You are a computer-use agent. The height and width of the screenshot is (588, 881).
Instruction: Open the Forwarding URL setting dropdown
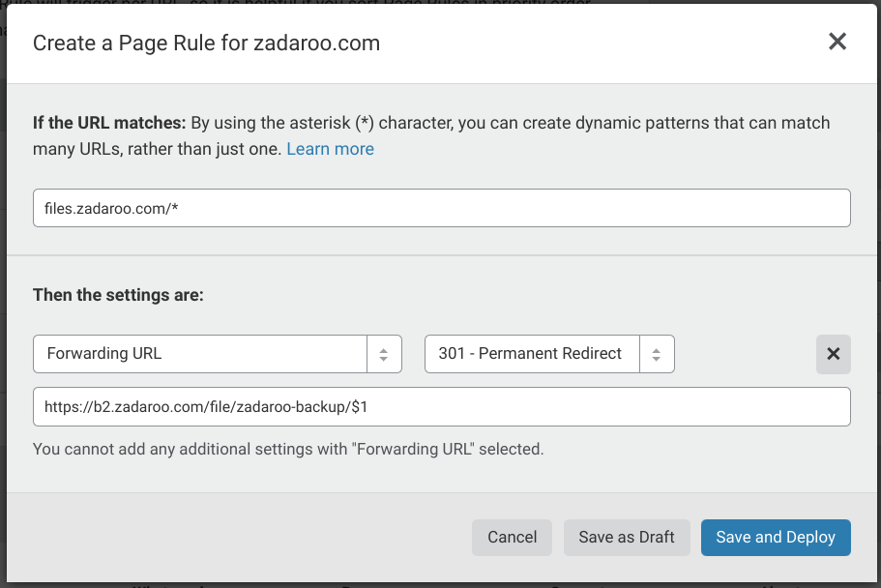tap(200, 354)
